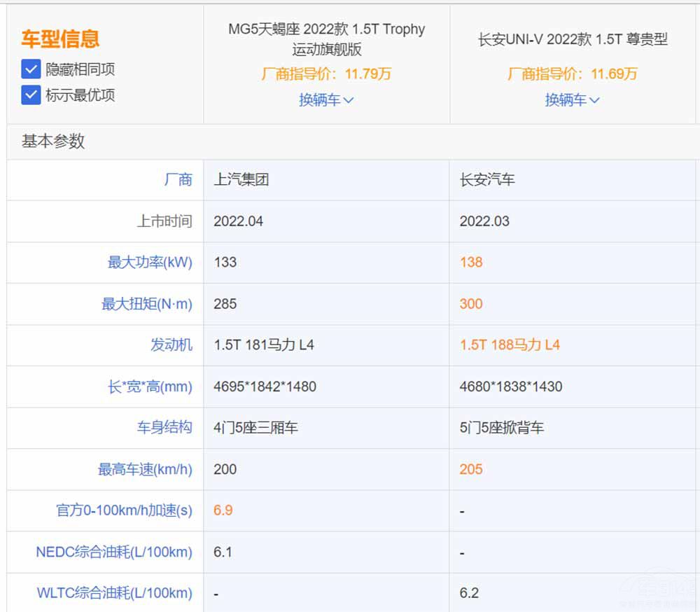This screenshot has width=700, height=612.
Task: Click the 长*宽*高(mm) parameter label
Action: pyautogui.click(x=150, y=387)
